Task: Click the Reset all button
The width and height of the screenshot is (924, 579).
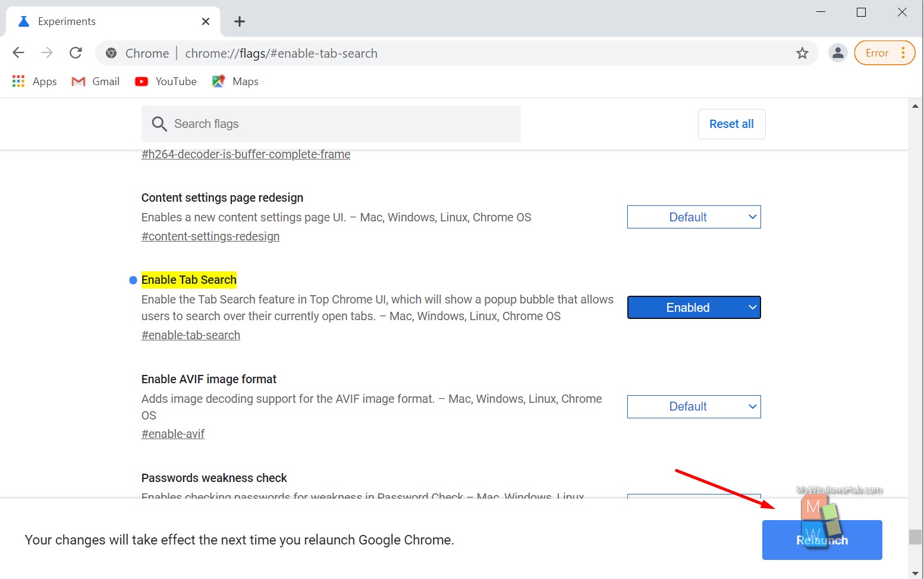Action: point(731,124)
